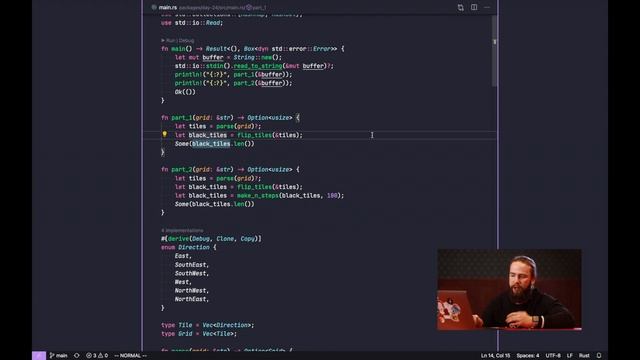
Task: Select the UTF-8 encoding indicator
Action: point(553,356)
